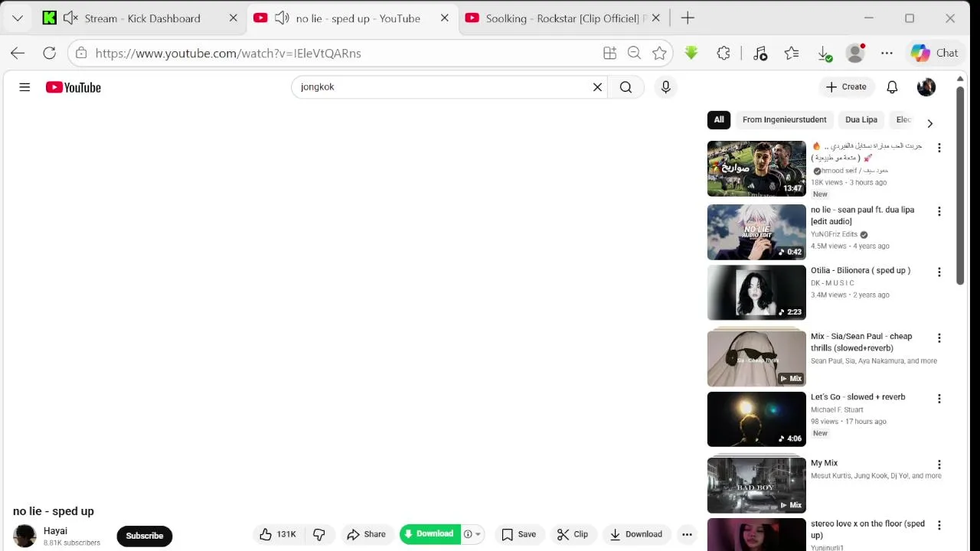Like the video with the thumbs-up button

pyautogui.click(x=278, y=534)
